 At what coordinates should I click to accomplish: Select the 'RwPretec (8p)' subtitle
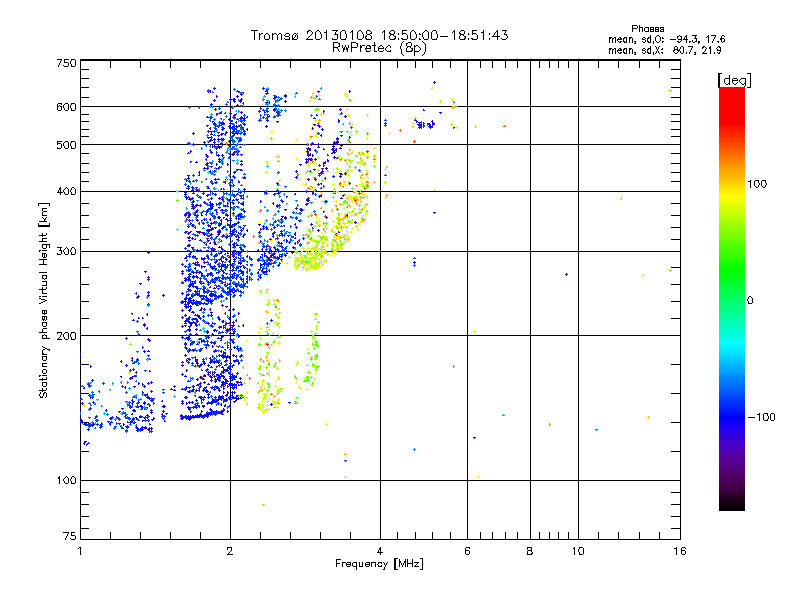(x=380, y=48)
